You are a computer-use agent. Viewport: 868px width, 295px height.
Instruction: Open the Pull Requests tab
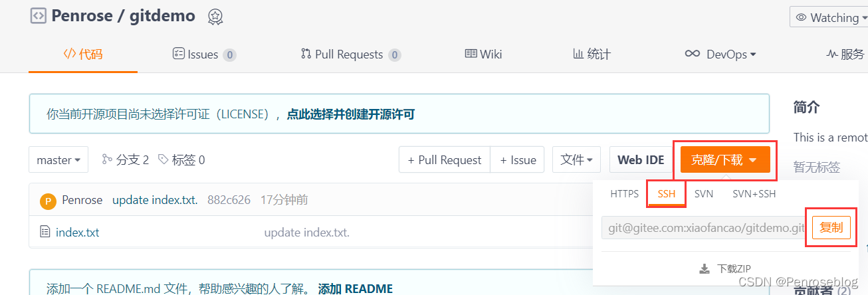(x=350, y=54)
